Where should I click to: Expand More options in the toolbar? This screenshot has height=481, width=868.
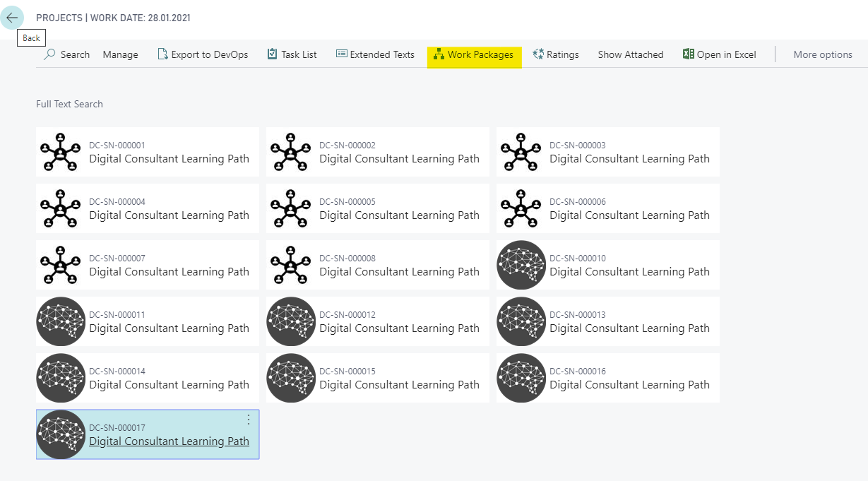click(x=822, y=54)
